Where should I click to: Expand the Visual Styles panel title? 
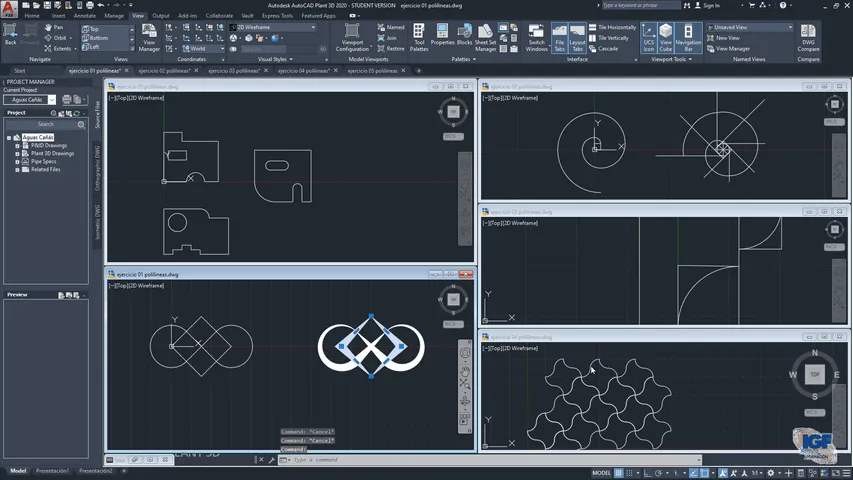[275, 59]
